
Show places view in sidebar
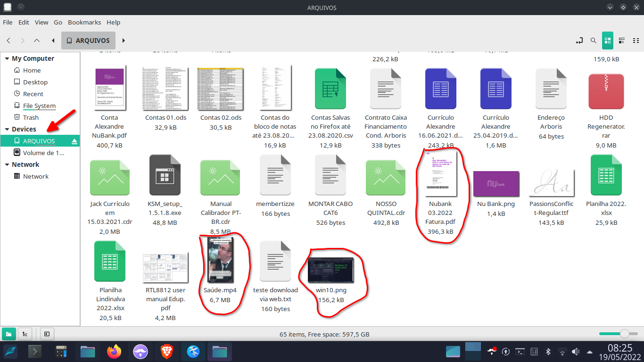(x=8, y=334)
